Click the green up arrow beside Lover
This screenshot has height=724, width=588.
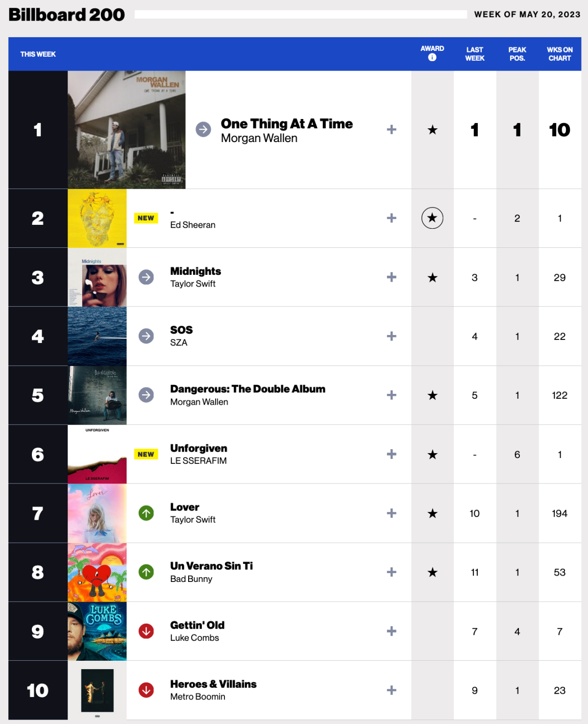(146, 513)
